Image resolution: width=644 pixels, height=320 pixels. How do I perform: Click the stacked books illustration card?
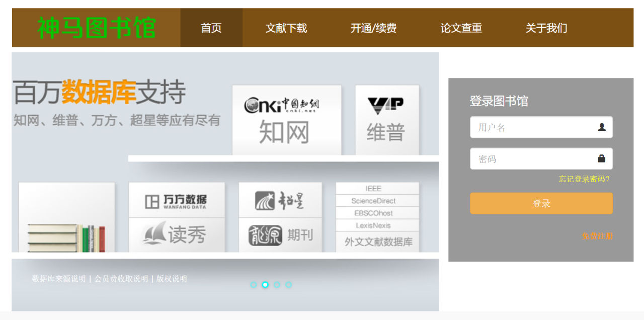[67, 217]
